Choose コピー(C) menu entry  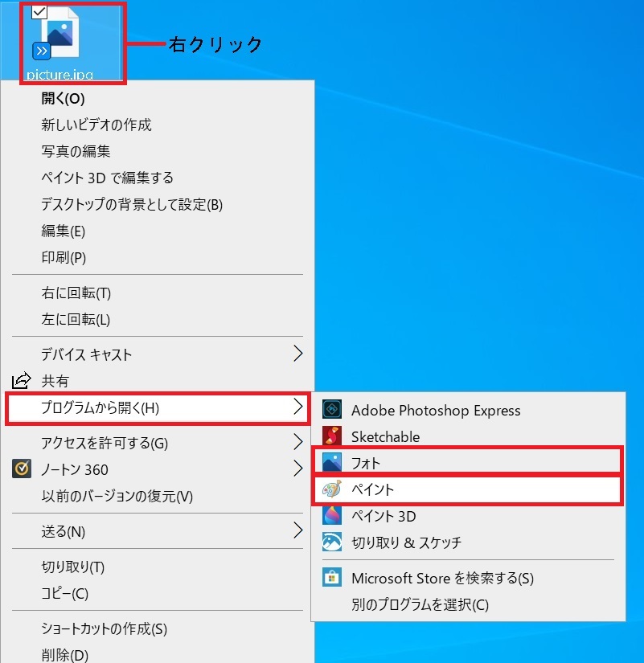[65, 593]
